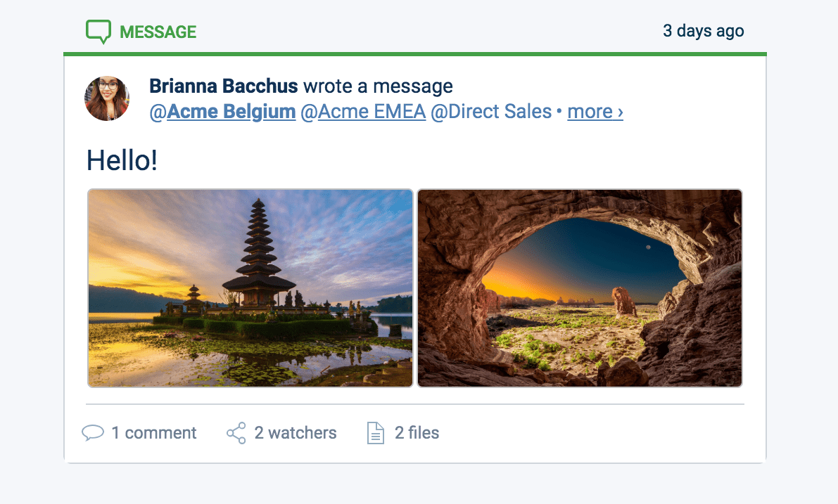Click the @Direct Sales mention
The height and width of the screenshot is (504, 838).
[491, 112]
